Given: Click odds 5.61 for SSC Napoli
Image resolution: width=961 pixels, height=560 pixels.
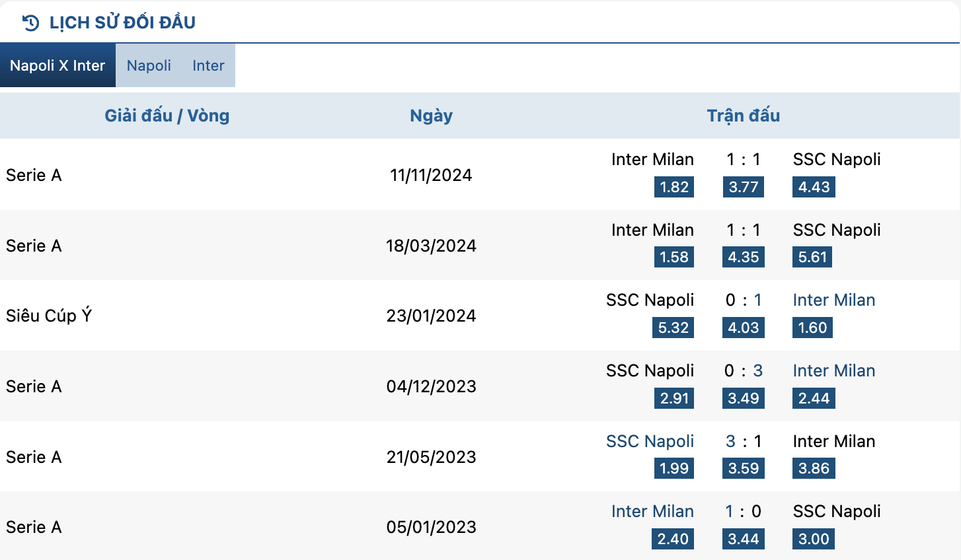Looking at the screenshot, I should 812,257.
